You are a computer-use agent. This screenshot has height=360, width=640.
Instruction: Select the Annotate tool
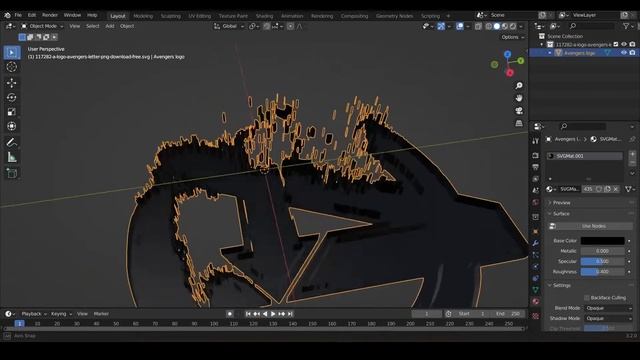pyautogui.click(x=11, y=142)
